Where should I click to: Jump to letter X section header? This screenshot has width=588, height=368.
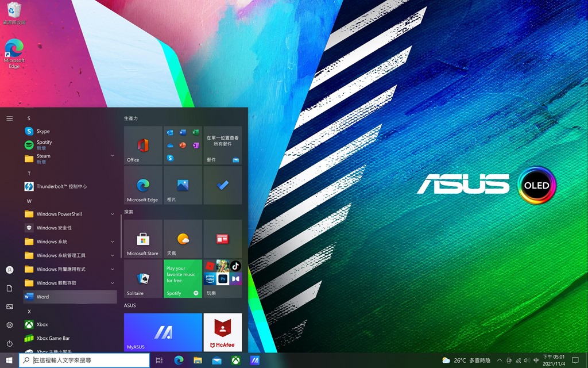click(29, 311)
